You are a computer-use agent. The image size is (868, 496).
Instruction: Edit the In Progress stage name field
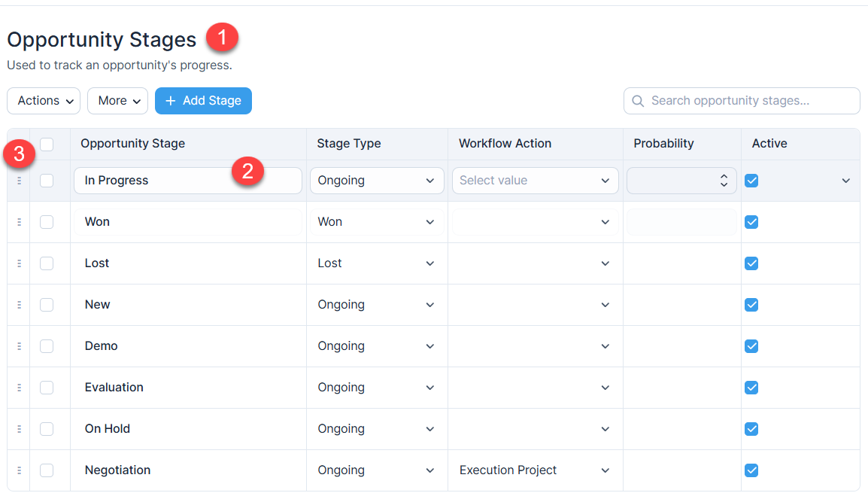click(187, 181)
